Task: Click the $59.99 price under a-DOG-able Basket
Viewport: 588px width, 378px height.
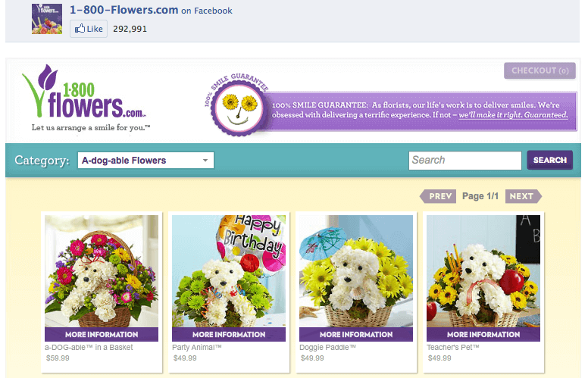Action: click(58, 358)
